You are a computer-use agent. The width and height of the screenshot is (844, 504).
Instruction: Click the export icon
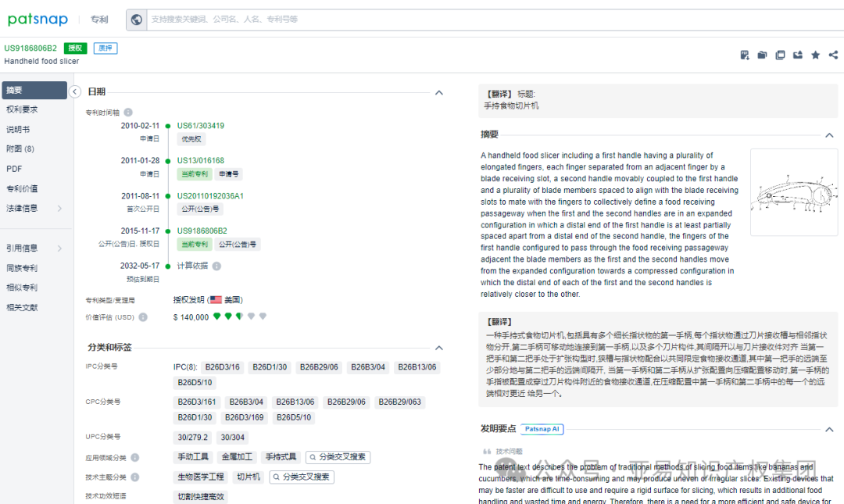click(x=798, y=55)
